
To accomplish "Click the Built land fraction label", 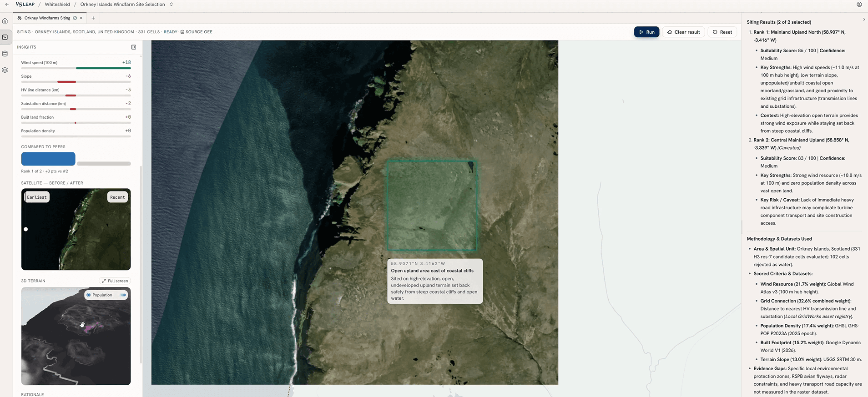I will point(37,117).
